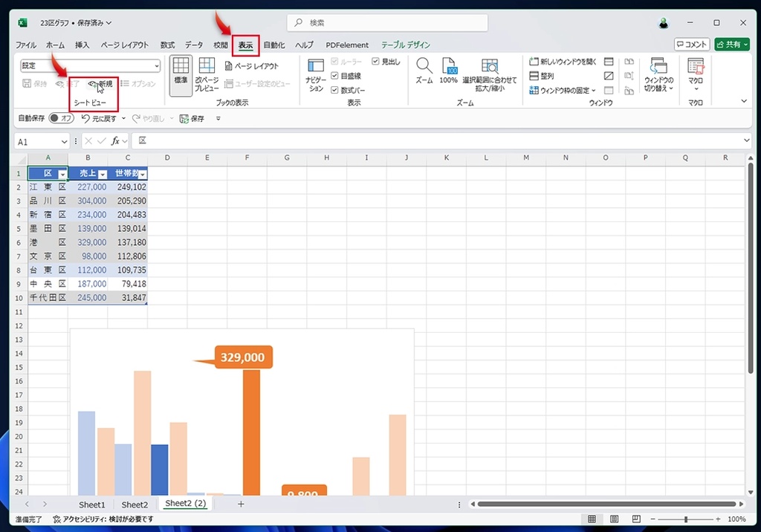Screen dimensions: 761x532
Task: Click the select all corner triangle
Action: [x=21, y=159]
